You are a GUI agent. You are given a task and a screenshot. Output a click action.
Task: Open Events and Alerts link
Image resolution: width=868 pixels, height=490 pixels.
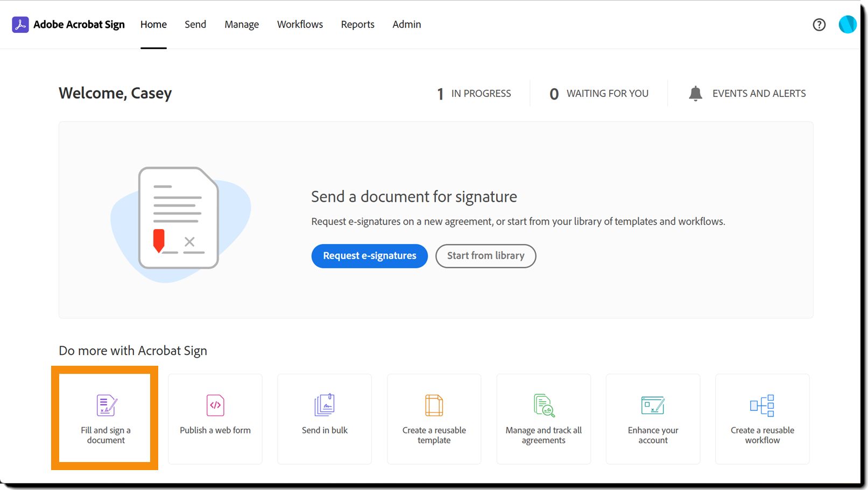coord(759,94)
